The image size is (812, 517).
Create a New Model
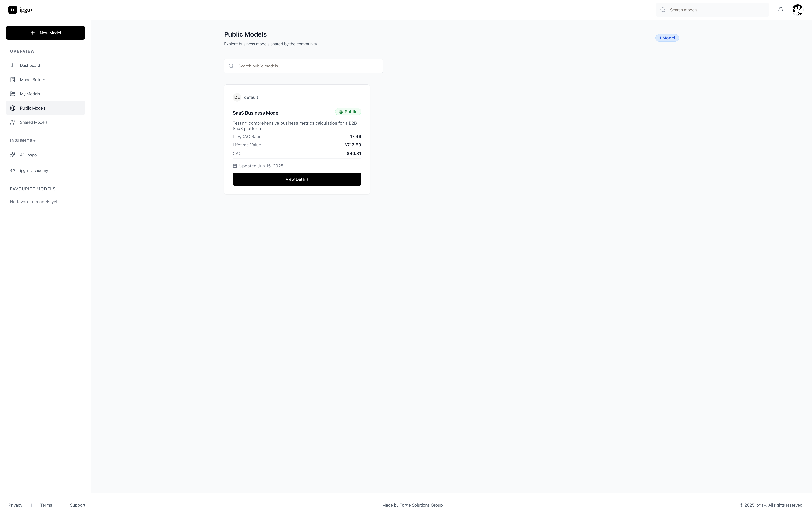tap(45, 33)
